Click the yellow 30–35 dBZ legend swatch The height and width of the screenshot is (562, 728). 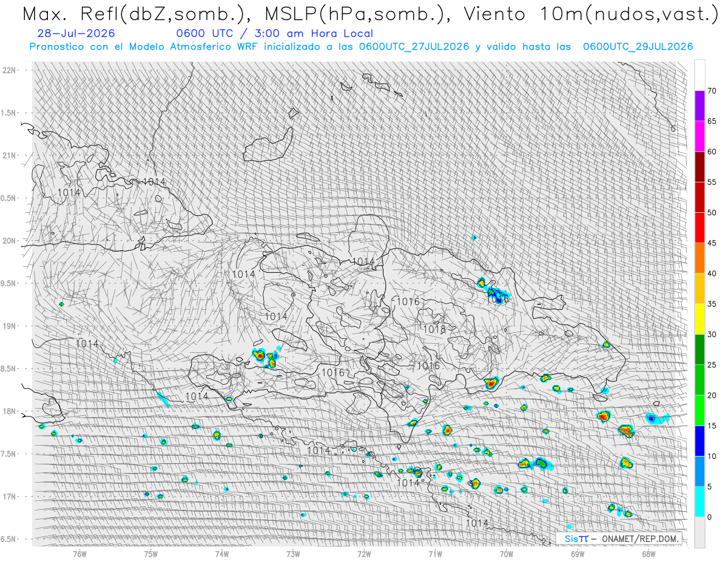click(699, 319)
